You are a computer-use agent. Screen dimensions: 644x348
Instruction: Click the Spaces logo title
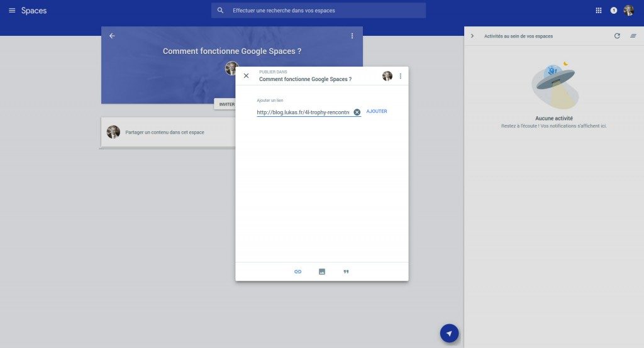34,11
